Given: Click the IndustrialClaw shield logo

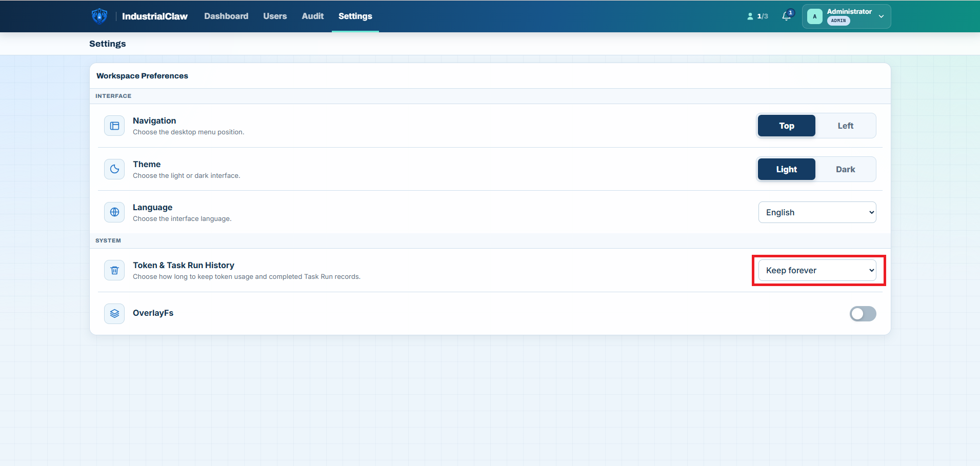Looking at the screenshot, I should 99,16.
